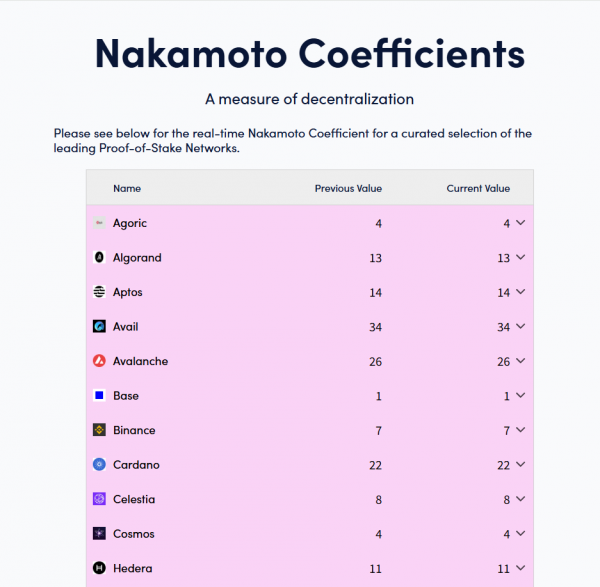600x587 pixels.
Task: Expand the Avalanche row details
Action: [521, 361]
